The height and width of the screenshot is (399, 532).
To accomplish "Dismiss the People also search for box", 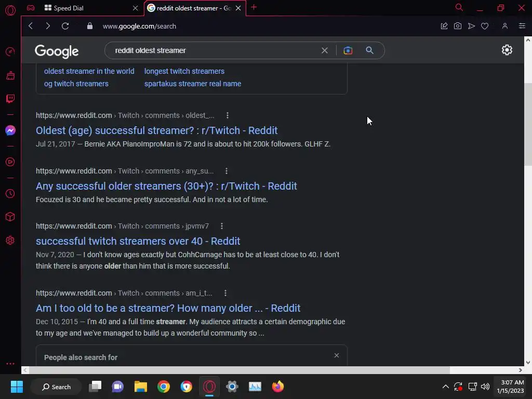I will tap(336, 355).
